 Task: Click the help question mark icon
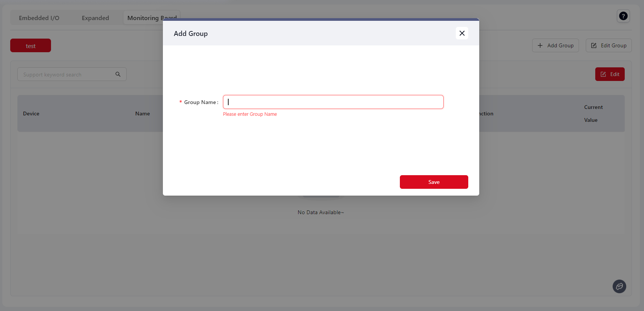click(x=623, y=16)
